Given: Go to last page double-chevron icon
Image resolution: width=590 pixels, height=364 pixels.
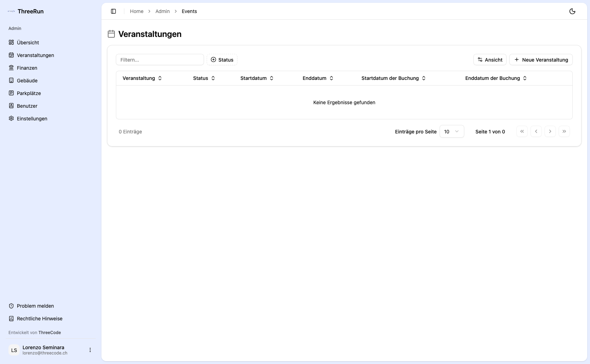Looking at the screenshot, I should (564, 131).
